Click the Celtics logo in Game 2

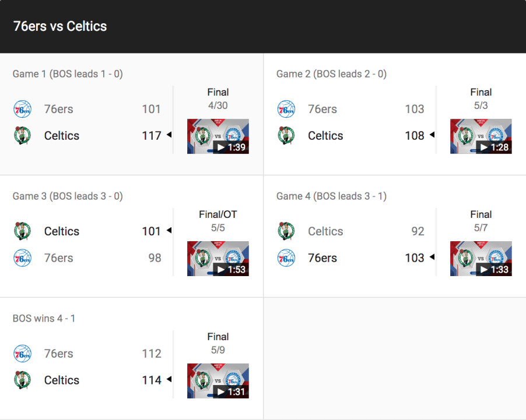[x=286, y=136]
